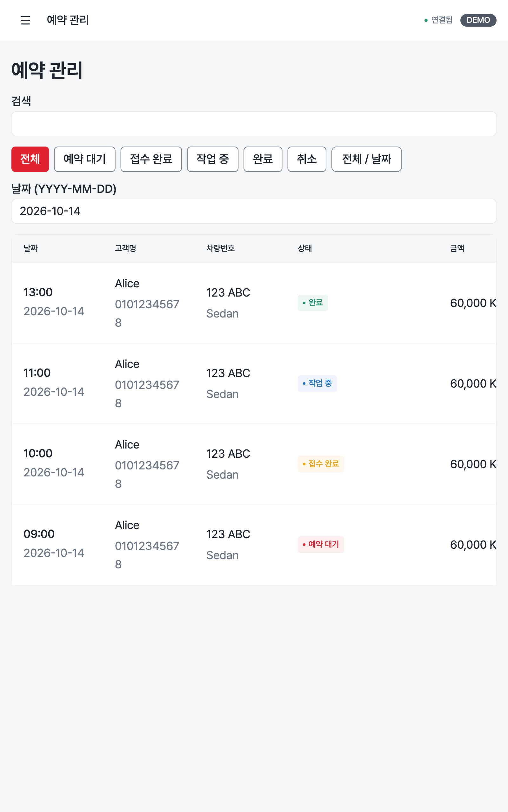Open the 13:00 reservation row
508x812 pixels.
(x=254, y=303)
